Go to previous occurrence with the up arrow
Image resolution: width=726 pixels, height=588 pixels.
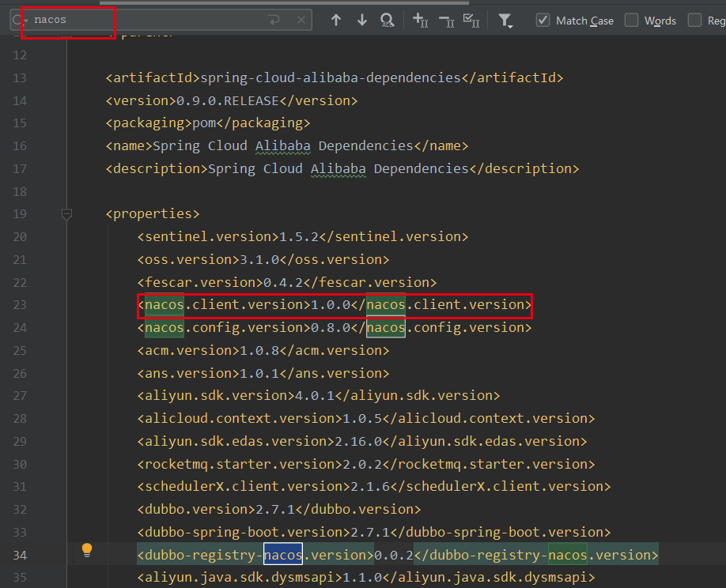[x=336, y=21]
